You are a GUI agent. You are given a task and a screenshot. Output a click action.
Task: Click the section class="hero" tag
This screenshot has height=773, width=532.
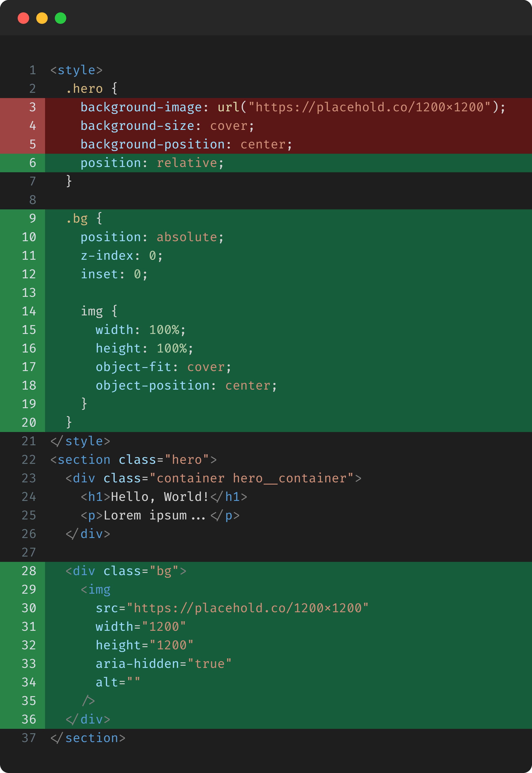point(133,460)
